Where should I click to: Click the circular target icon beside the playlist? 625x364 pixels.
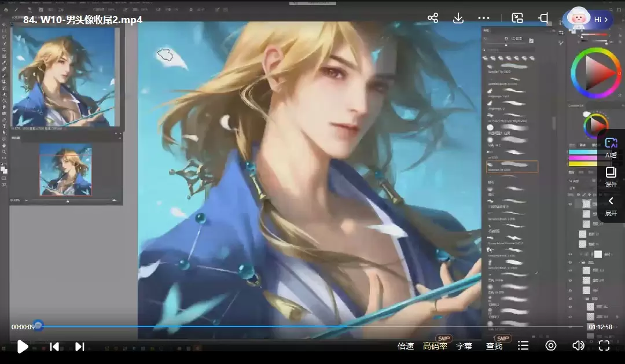[x=551, y=345]
